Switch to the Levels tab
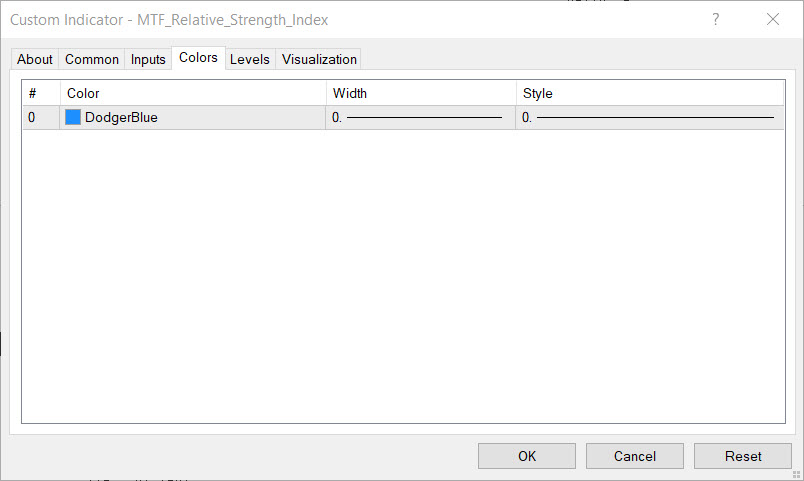This screenshot has width=804, height=481. tap(250, 59)
